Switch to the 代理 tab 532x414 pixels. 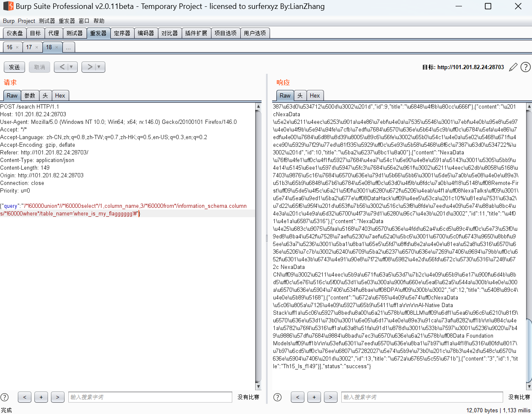[53, 33]
